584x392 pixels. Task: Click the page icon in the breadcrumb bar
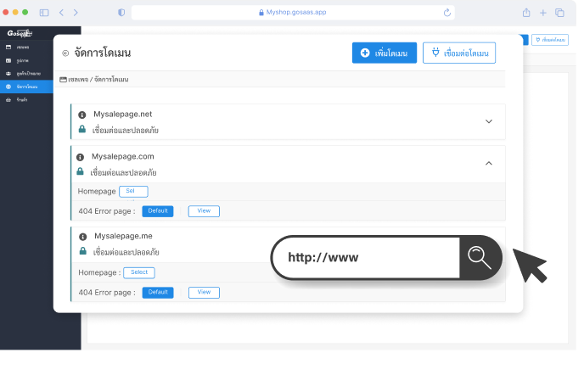(64, 79)
